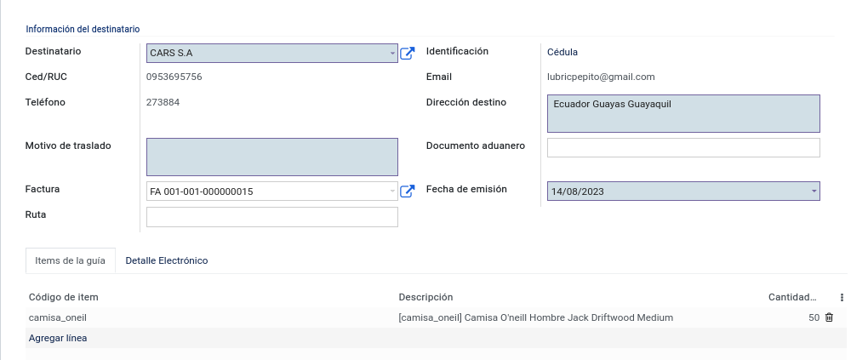868x360 pixels.
Task: Click the Cédula identification link
Action: 562,52
